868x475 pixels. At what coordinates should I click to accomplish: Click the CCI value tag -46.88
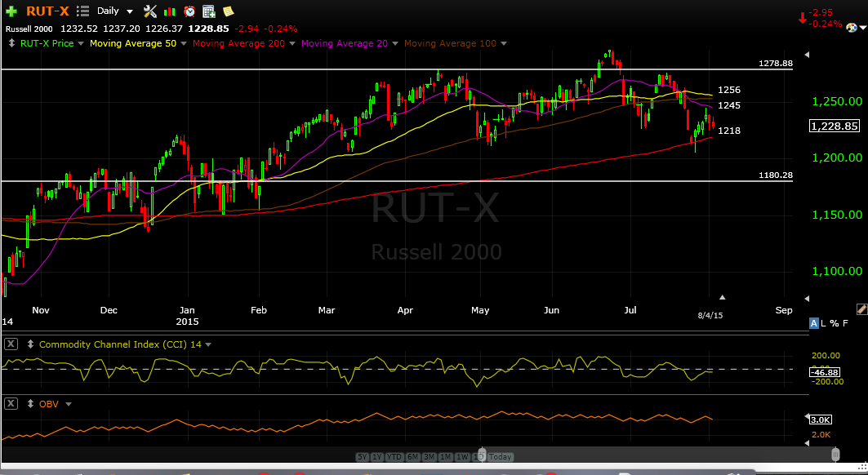tap(826, 373)
